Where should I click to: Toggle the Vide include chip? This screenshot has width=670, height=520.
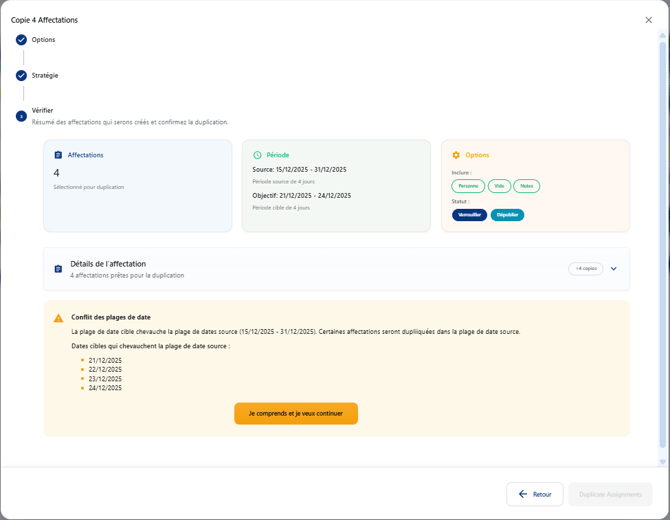point(499,186)
